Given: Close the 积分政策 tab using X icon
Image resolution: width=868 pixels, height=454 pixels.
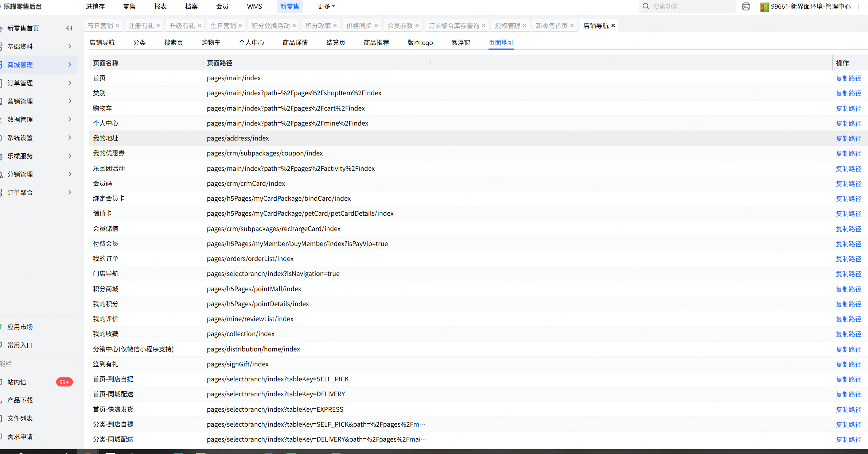Looking at the screenshot, I should pyautogui.click(x=335, y=26).
